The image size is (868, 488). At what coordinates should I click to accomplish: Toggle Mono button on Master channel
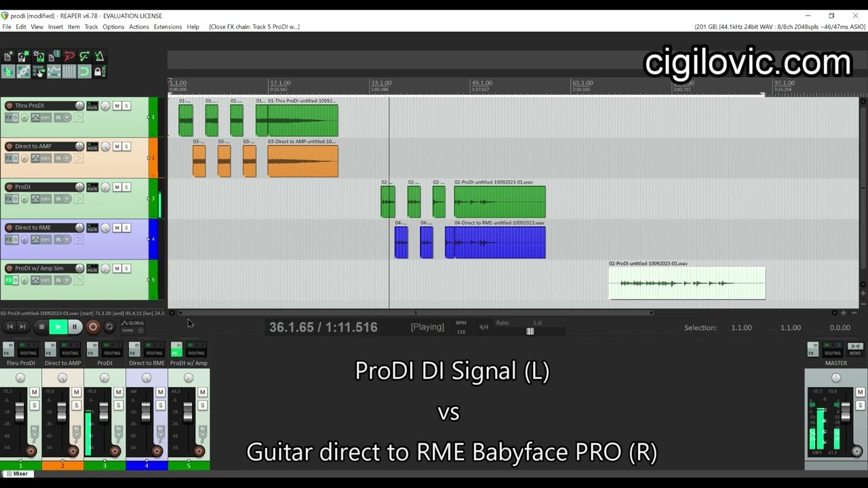coord(855,349)
